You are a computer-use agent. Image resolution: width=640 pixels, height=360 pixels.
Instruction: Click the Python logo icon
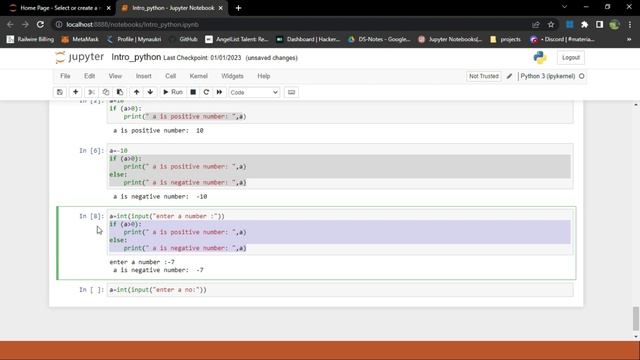[540, 58]
